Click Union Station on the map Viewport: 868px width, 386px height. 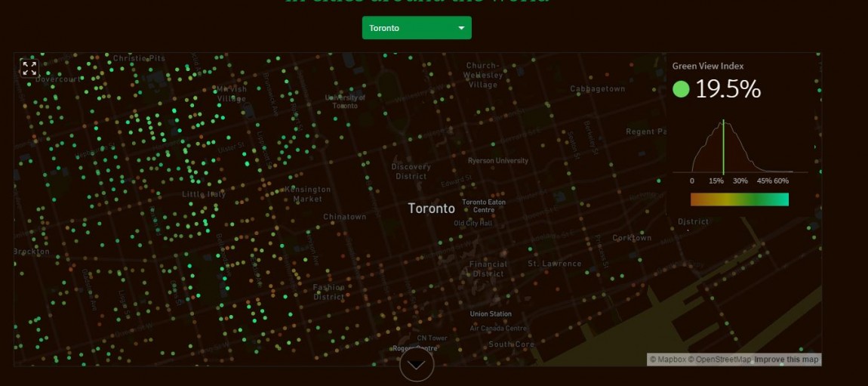491,313
